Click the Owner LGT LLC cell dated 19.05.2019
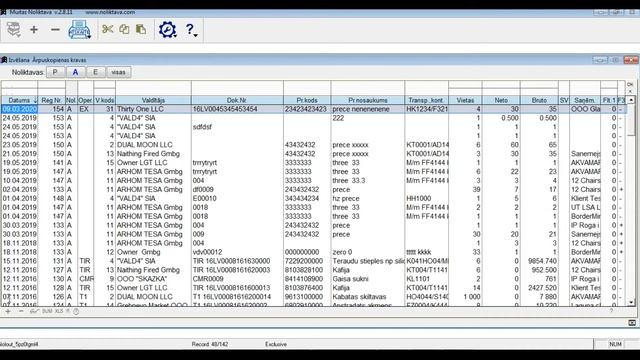The height and width of the screenshot is (360, 640). 153,163
